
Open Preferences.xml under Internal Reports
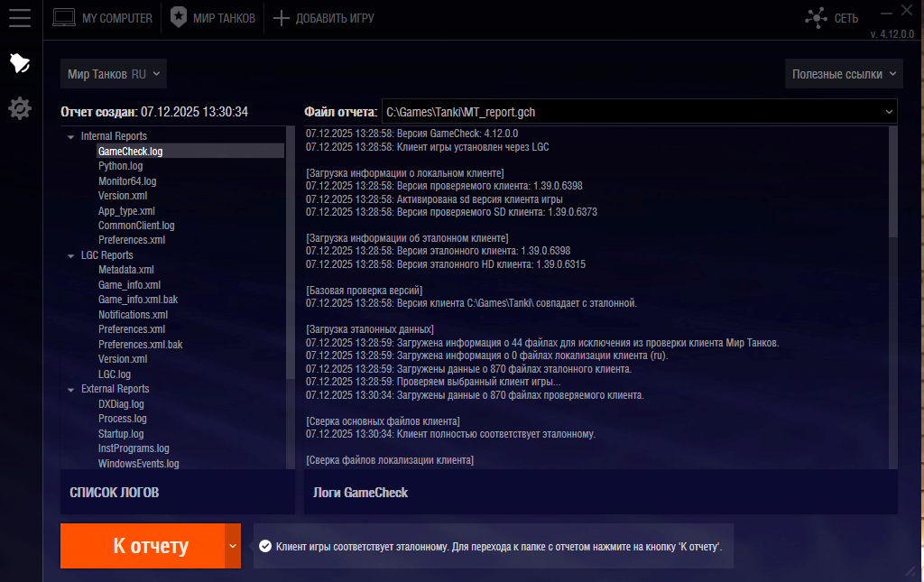(132, 240)
